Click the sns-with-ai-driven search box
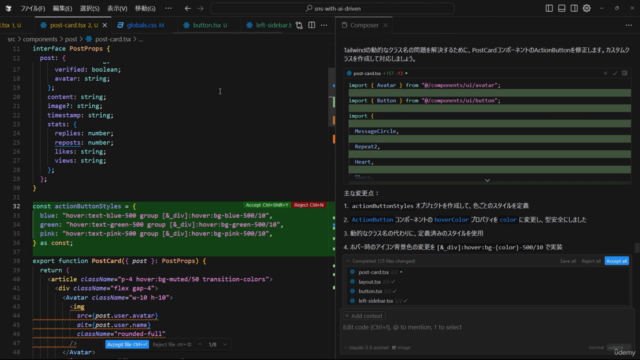 click(x=332, y=8)
